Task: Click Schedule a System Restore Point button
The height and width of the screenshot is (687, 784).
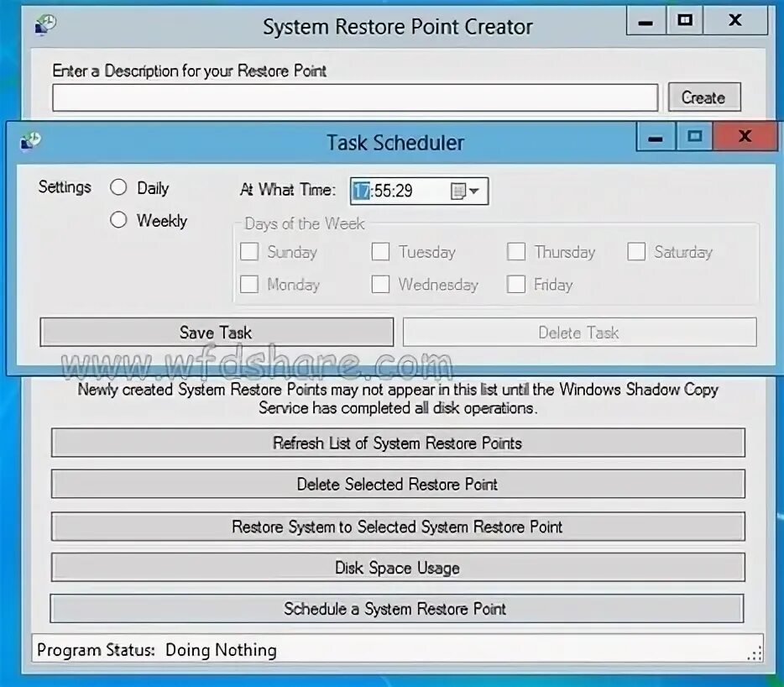Action: pos(397,608)
